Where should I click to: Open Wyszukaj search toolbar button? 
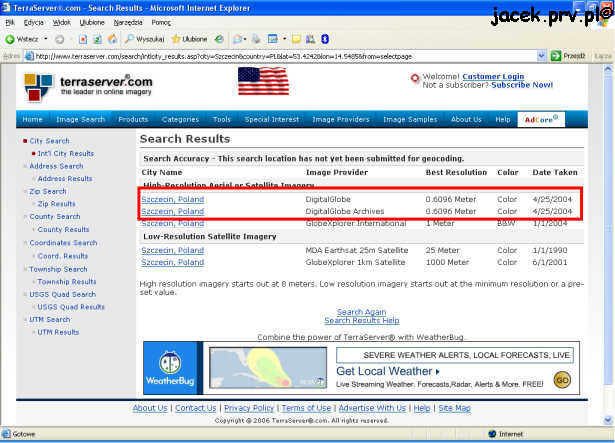click(144, 39)
